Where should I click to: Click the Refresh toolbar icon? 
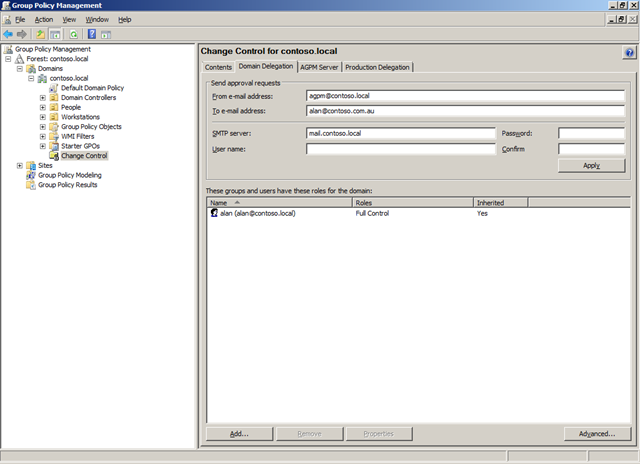(x=74, y=33)
